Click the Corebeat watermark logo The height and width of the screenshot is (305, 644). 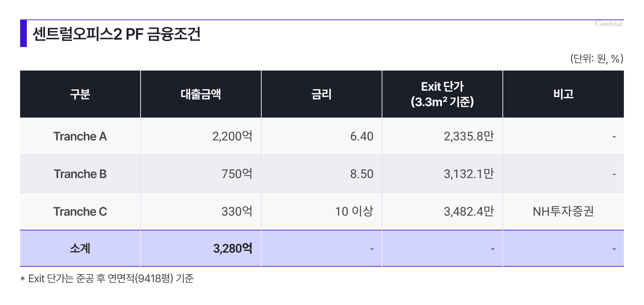pos(609,24)
